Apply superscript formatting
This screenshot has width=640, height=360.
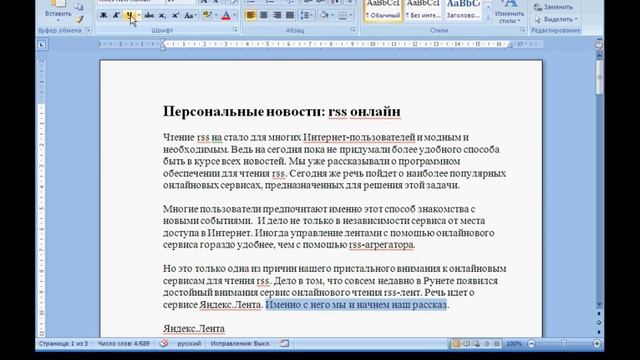point(175,16)
